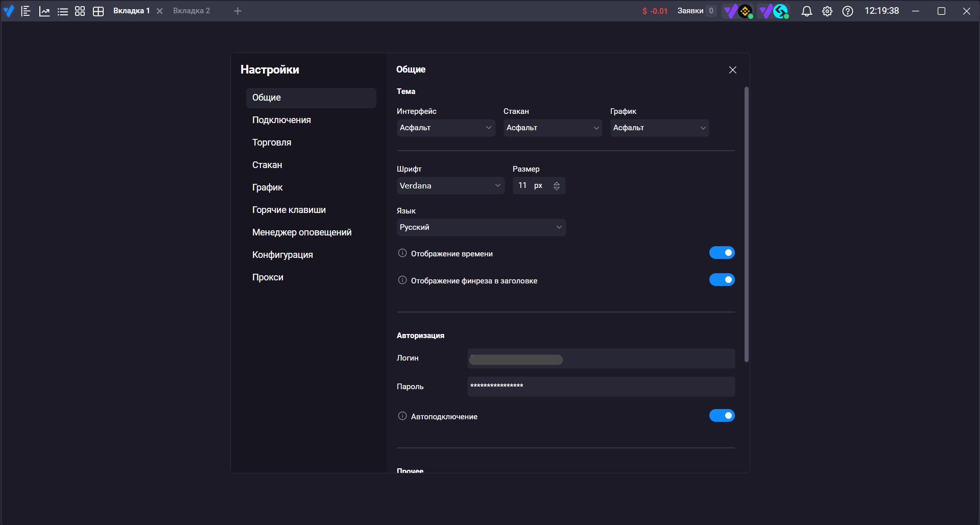Open the four-squares widgets icon

click(80, 11)
